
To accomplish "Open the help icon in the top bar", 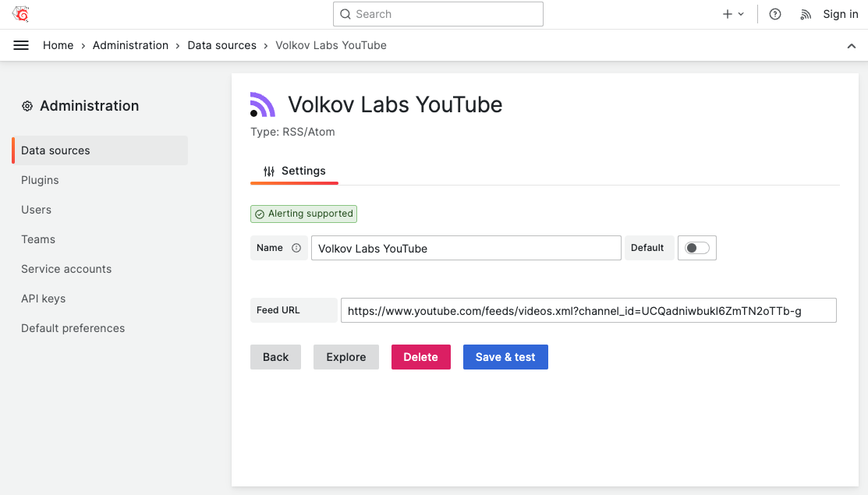I will (x=774, y=13).
